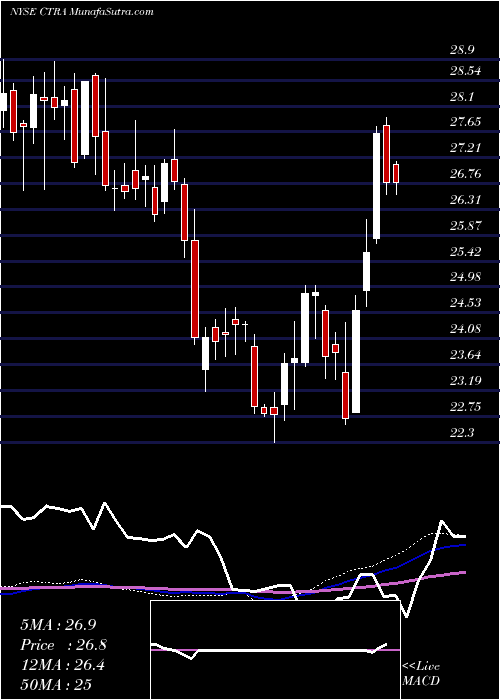
Task: Click the 28.9 price axis label
Action: (462, 50)
